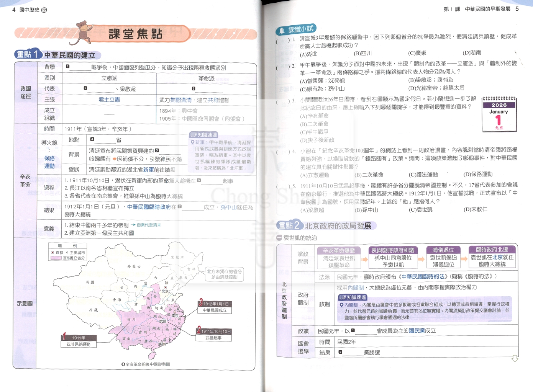This screenshot has height=392, width=533.
Task: Click the 立憲派 column header
Action: [x=109, y=78]
